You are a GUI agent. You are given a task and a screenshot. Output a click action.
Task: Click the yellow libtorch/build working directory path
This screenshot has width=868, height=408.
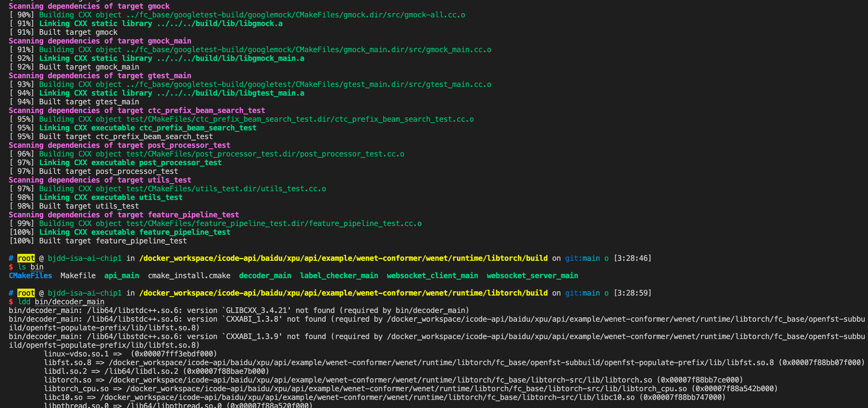coord(343,258)
